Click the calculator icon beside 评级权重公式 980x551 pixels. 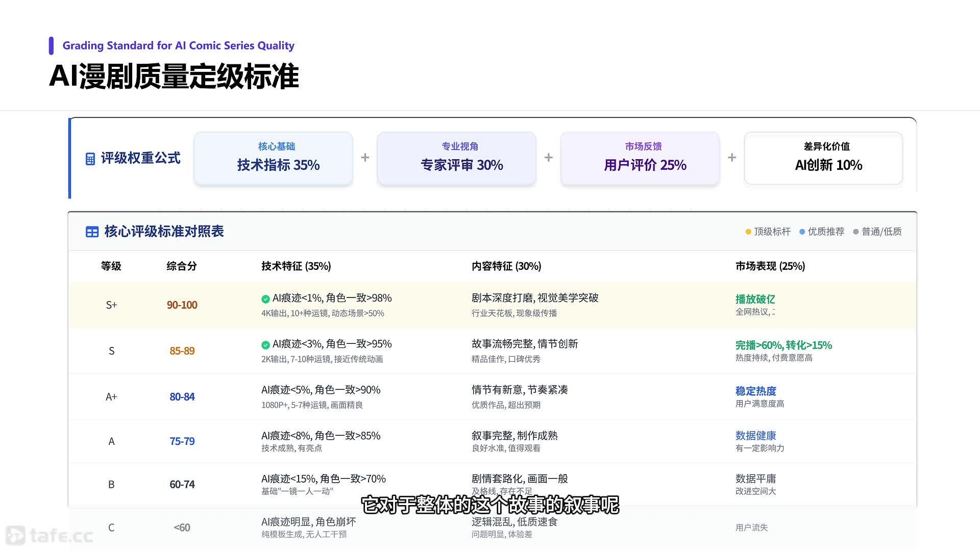click(x=90, y=159)
